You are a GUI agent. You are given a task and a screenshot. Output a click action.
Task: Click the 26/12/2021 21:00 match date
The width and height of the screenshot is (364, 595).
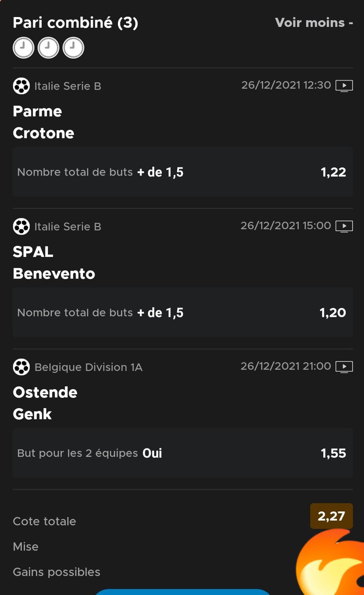(285, 366)
